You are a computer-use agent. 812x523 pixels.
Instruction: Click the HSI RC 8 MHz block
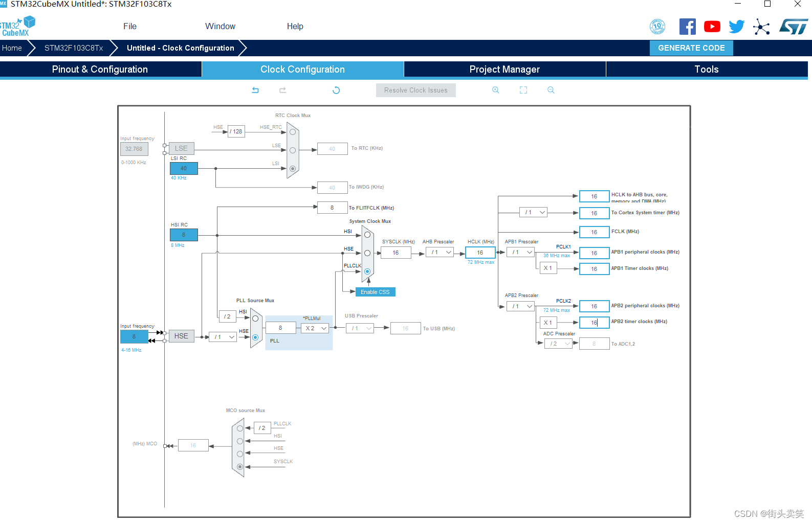click(184, 235)
